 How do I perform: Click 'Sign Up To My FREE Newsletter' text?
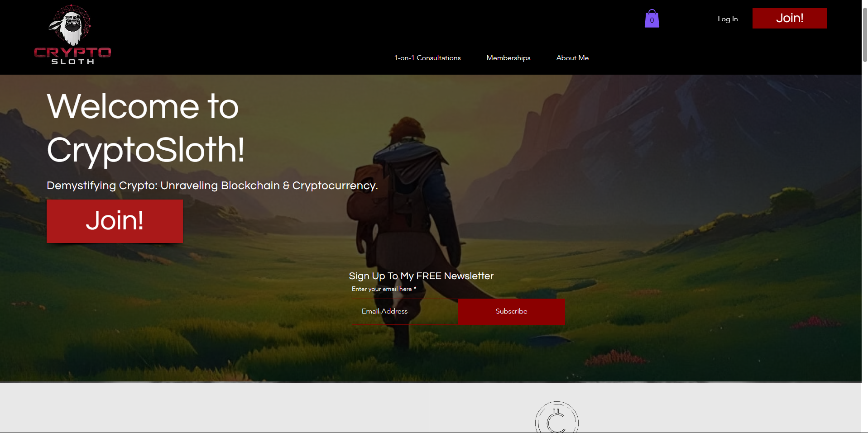pyautogui.click(x=421, y=276)
